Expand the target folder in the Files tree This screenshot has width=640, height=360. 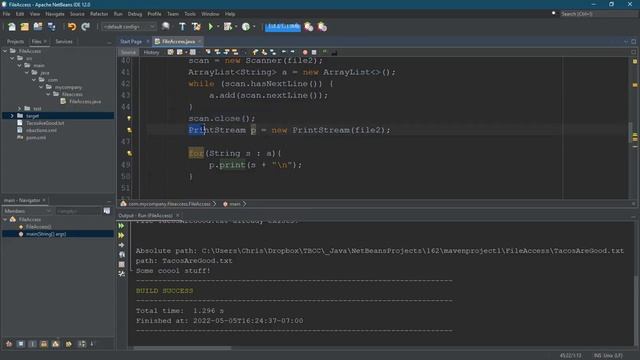pyautogui.click(x=12, y=116)
